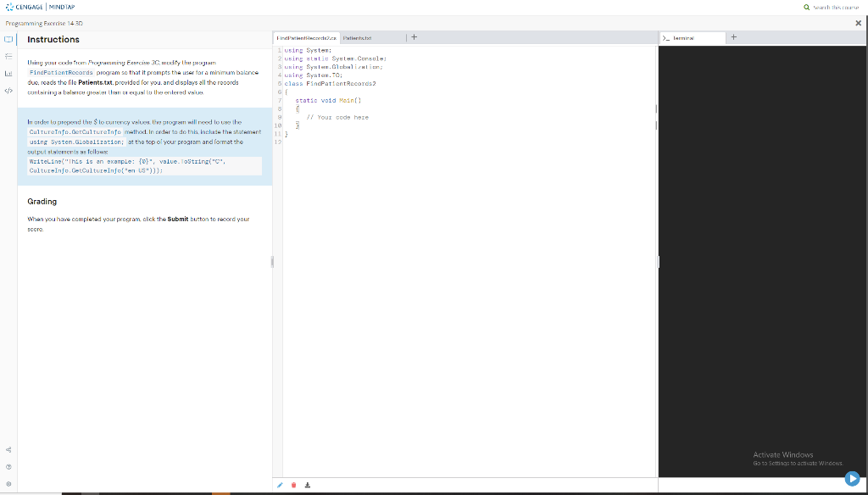This screenshot has height=495, width=868.
Task: Click the splitter handle between editor and terminal
Action: 658,261
